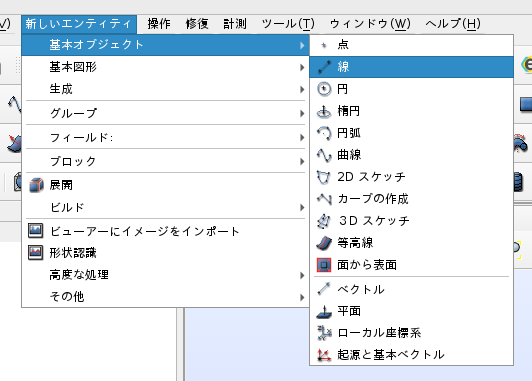532x381 pixels.
Task: Select 生成 menu entry
Action: click(165, 89)
